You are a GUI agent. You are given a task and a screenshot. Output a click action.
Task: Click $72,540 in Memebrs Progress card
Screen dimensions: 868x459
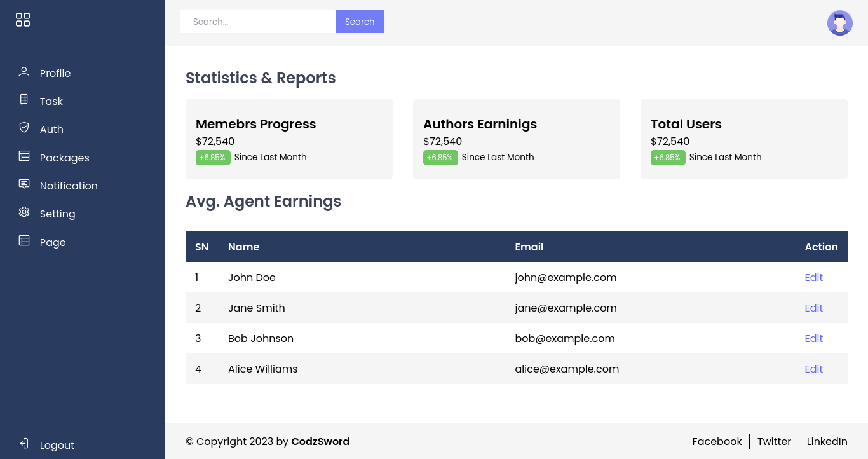tap(215, 141)
